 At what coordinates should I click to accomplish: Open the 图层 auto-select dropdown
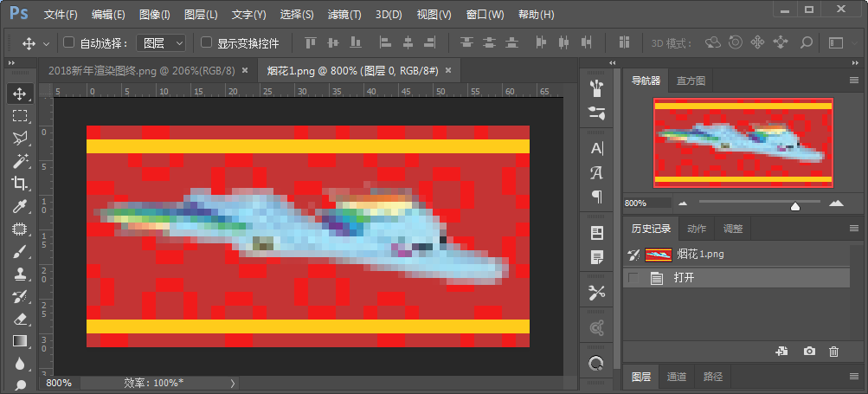[162, 42]
